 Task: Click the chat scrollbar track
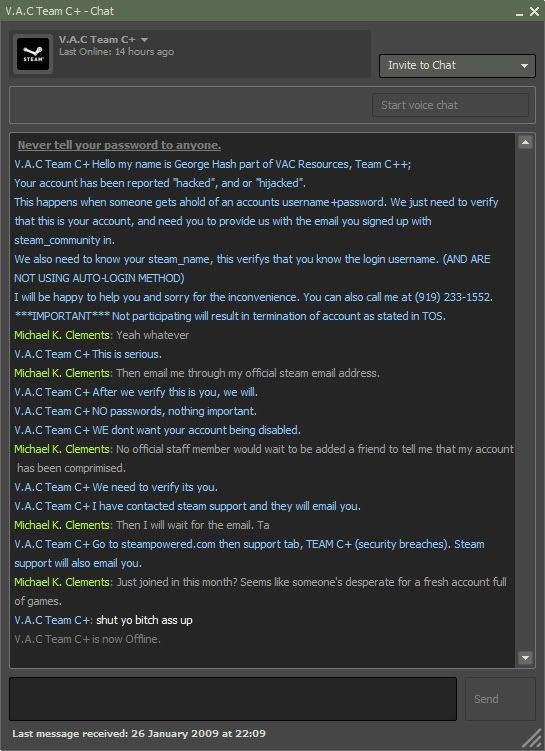525,400
